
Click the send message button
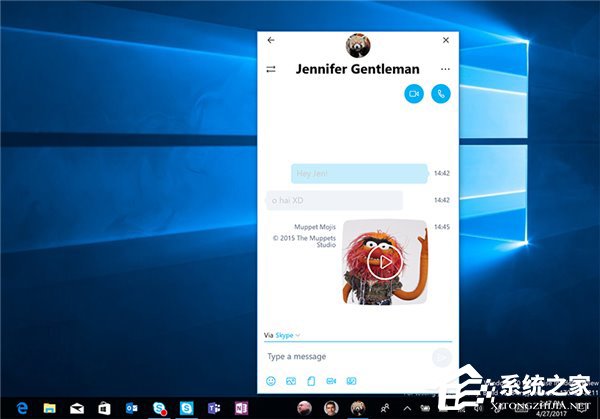[x=442, y=357]
